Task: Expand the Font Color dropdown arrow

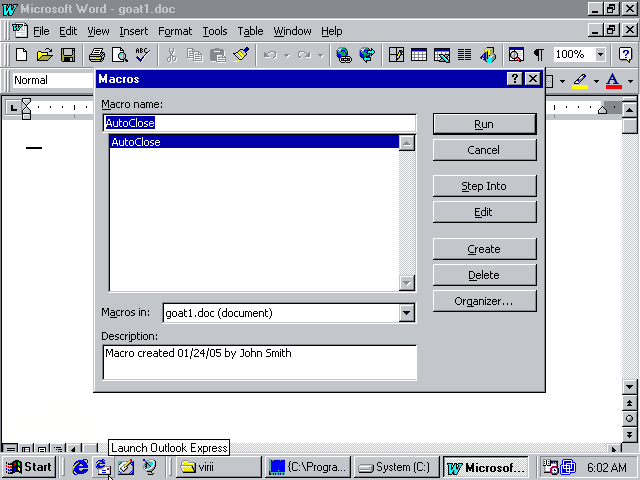Action: point(630,81)
